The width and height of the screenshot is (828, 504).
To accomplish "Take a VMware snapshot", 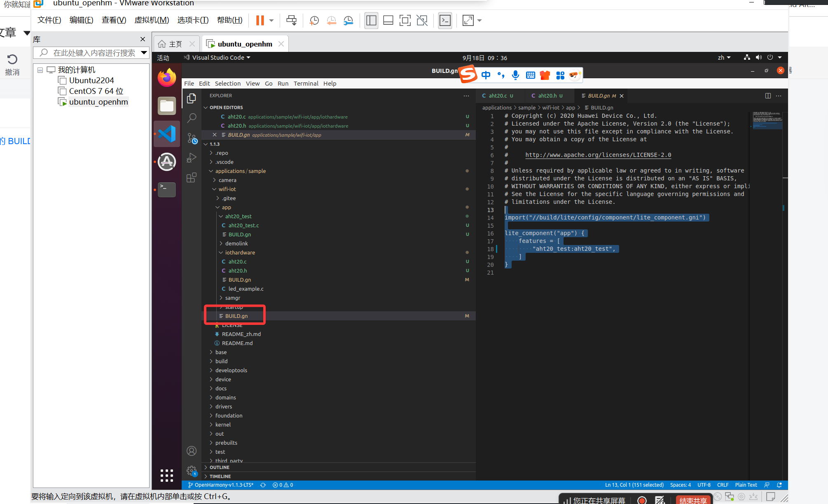I will (314, 20).
